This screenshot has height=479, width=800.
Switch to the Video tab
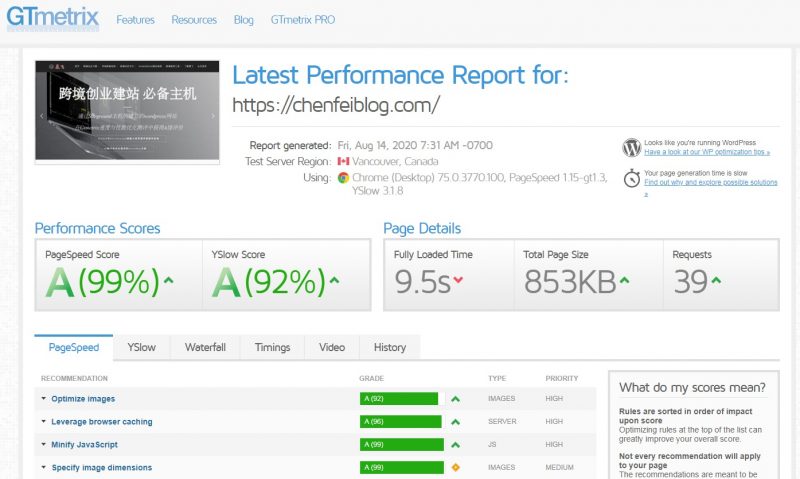point(332,347)
